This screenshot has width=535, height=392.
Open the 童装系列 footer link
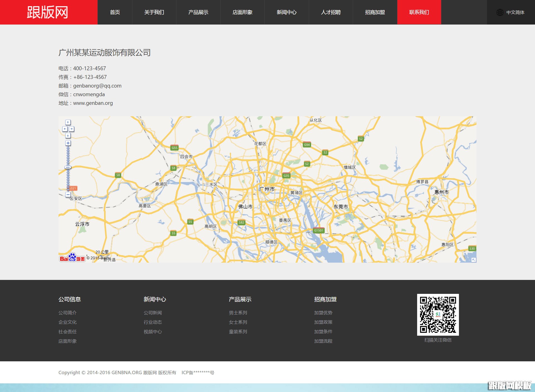pos(238,332)
